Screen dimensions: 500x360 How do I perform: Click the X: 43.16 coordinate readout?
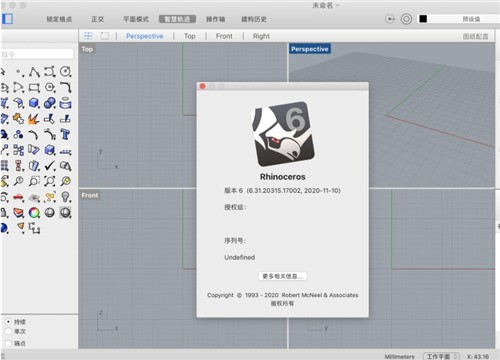(478, 357)
